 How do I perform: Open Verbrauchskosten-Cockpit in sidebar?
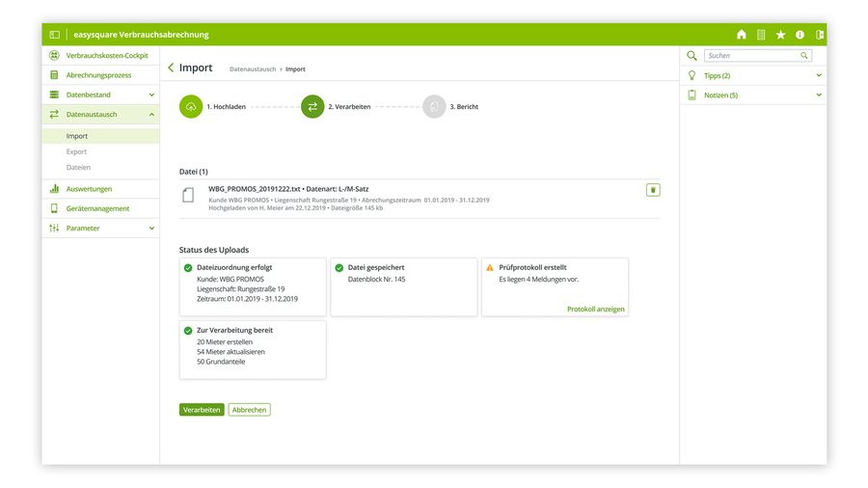[x=106, y=56]
